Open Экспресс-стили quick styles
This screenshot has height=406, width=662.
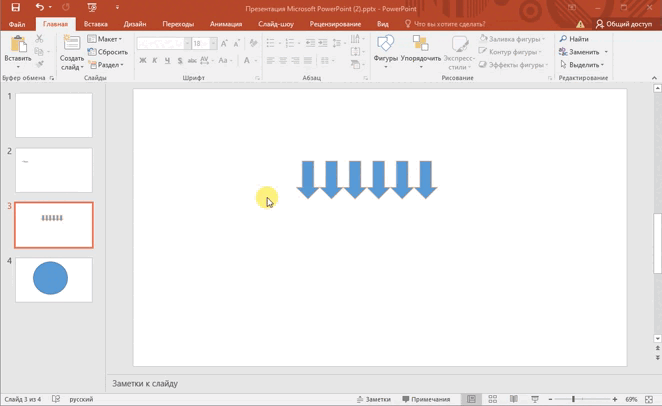pos(459,52)
